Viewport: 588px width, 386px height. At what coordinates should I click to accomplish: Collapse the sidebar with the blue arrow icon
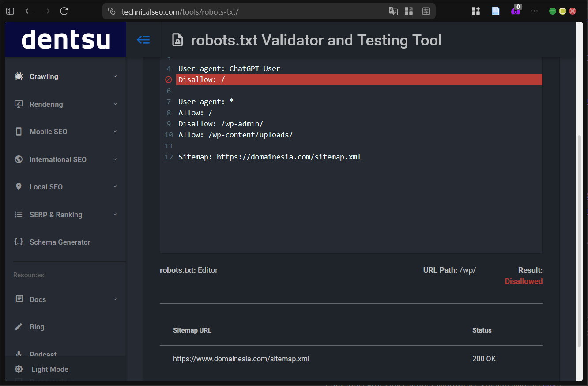pyautogui.click(x=143, y=40)
